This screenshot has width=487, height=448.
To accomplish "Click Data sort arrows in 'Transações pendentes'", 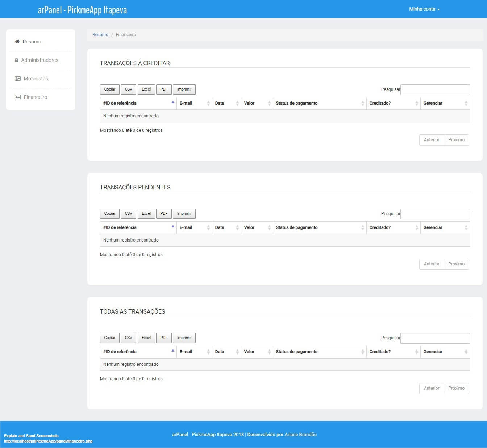I will [237, 228].
